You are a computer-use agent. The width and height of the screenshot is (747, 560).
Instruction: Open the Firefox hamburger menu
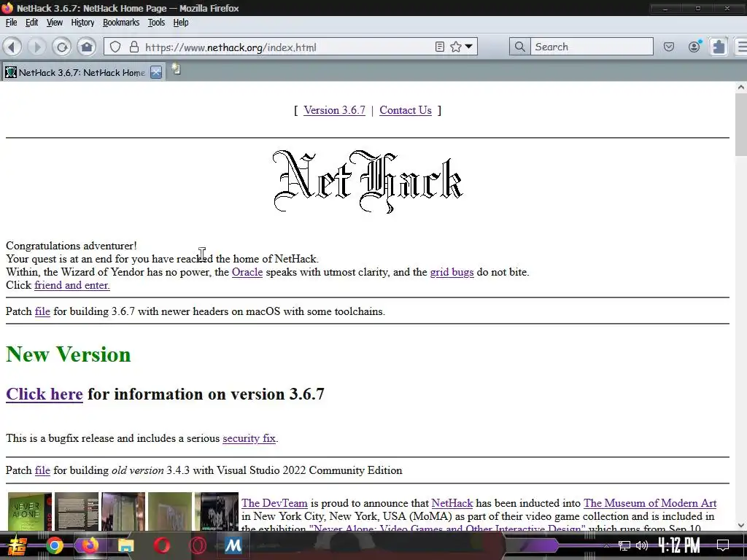click(741, 47)
